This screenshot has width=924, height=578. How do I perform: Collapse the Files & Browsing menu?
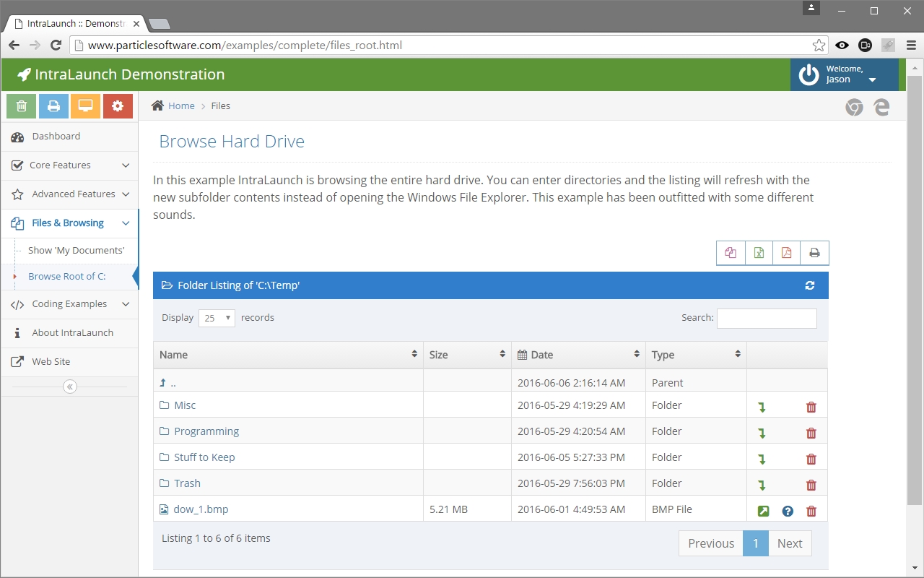click(x=69, y=223)
